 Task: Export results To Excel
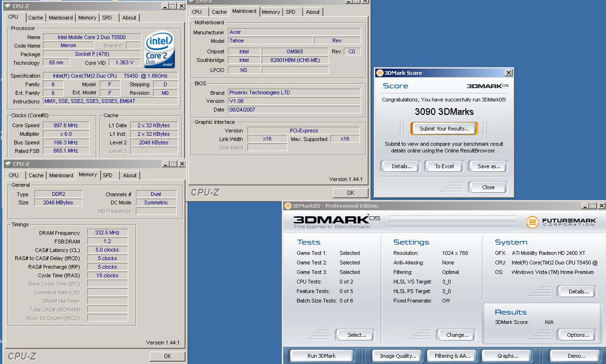[x=444, y=166]
